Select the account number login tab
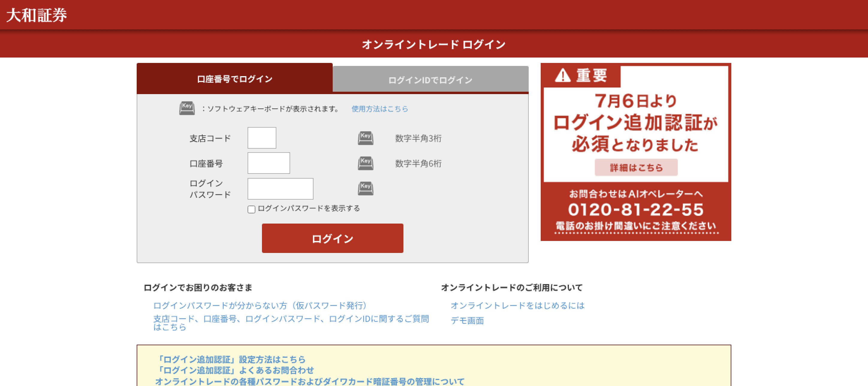 pos(234,79)
